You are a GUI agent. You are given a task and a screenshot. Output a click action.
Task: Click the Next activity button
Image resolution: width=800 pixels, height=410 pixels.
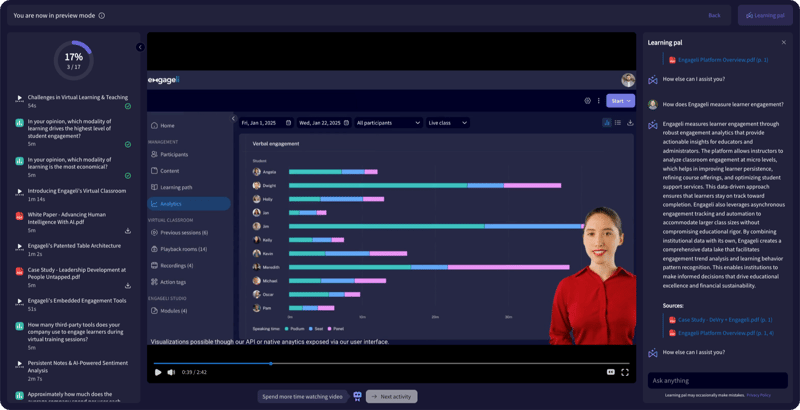(x=391, y=396)
